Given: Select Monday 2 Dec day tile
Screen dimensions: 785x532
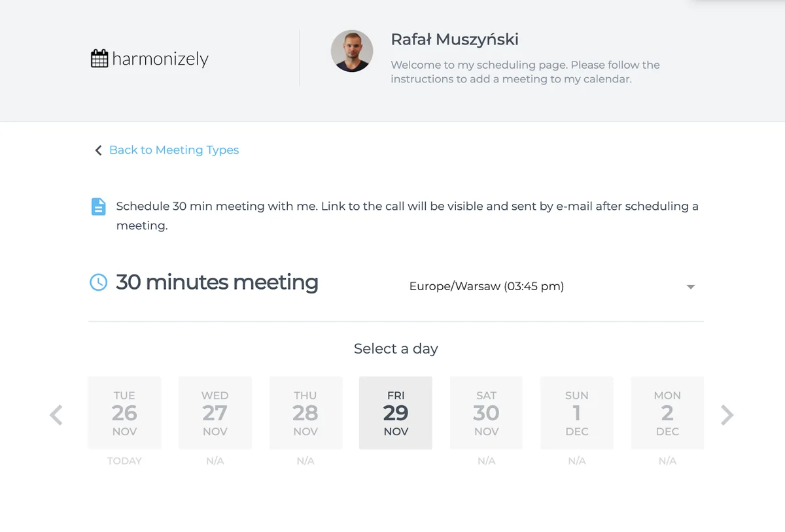Looking at the screenshot, I should [667, 413].
